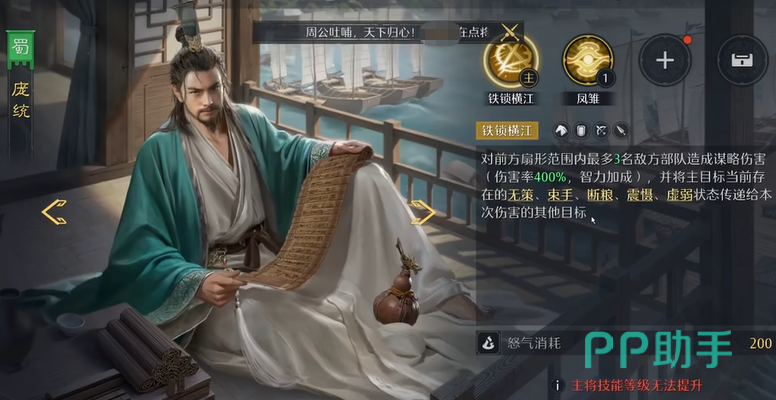The height and width of the screenshot is (400, 776).
Task: Click the green 蜀 faction banner
Action: click(x=21, y=50)
